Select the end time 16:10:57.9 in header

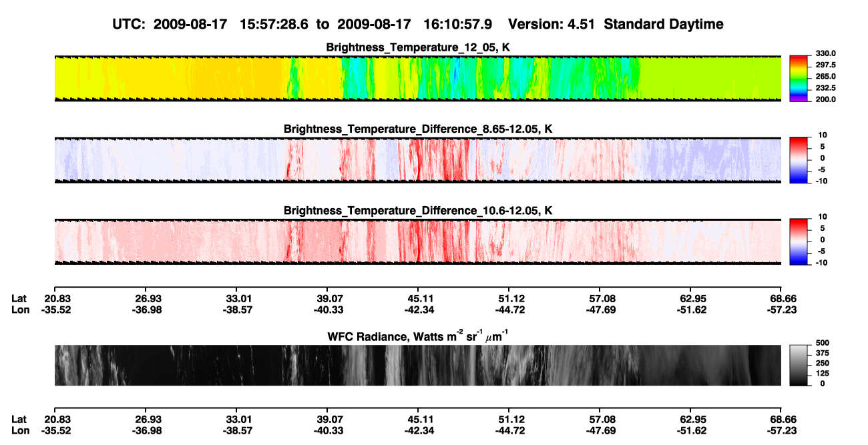click(458, 25)
